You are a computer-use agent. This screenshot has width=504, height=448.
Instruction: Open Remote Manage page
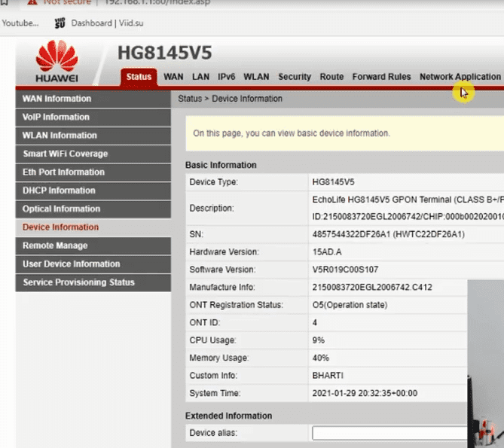(x=93, y=245)
